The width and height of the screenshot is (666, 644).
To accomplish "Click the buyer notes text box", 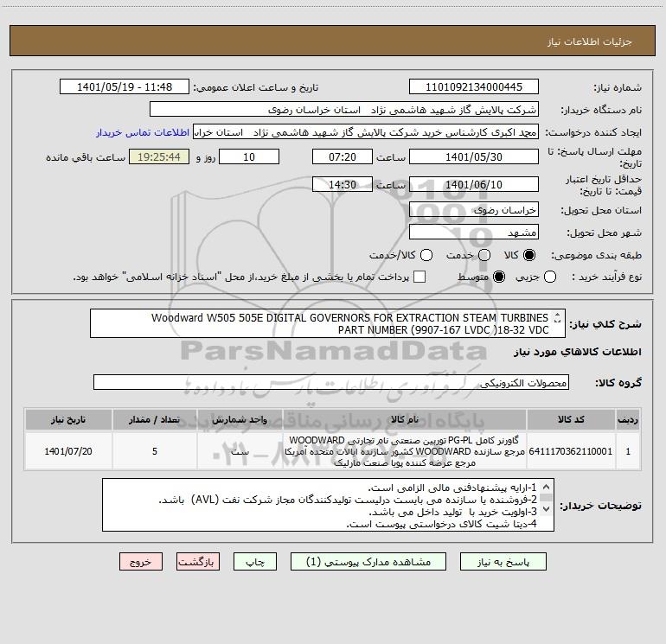I will coord(328,505).
